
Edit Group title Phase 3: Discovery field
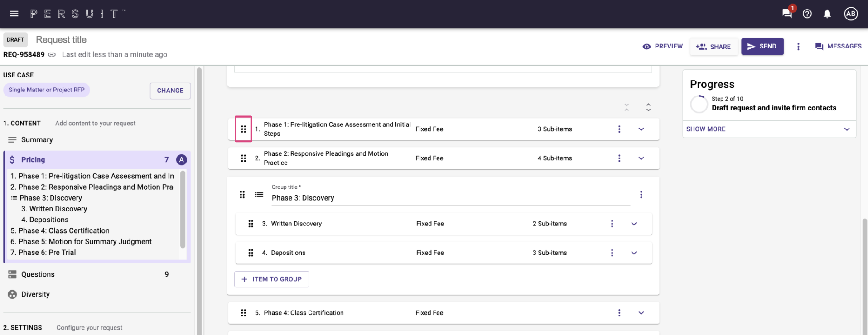coord(451,198)
